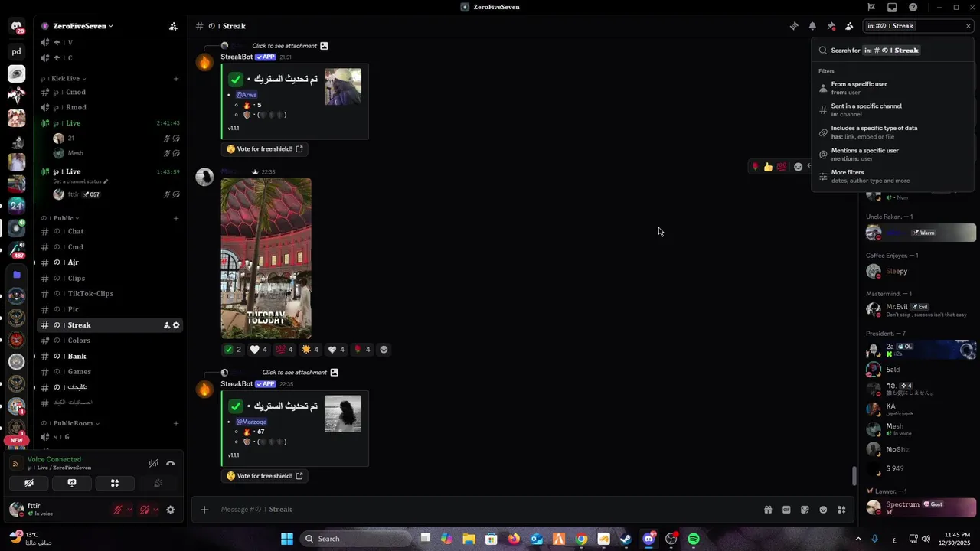Open microphone input options arrow
Viewport: 980px width, 551px height.
click(x=129, y=510)
